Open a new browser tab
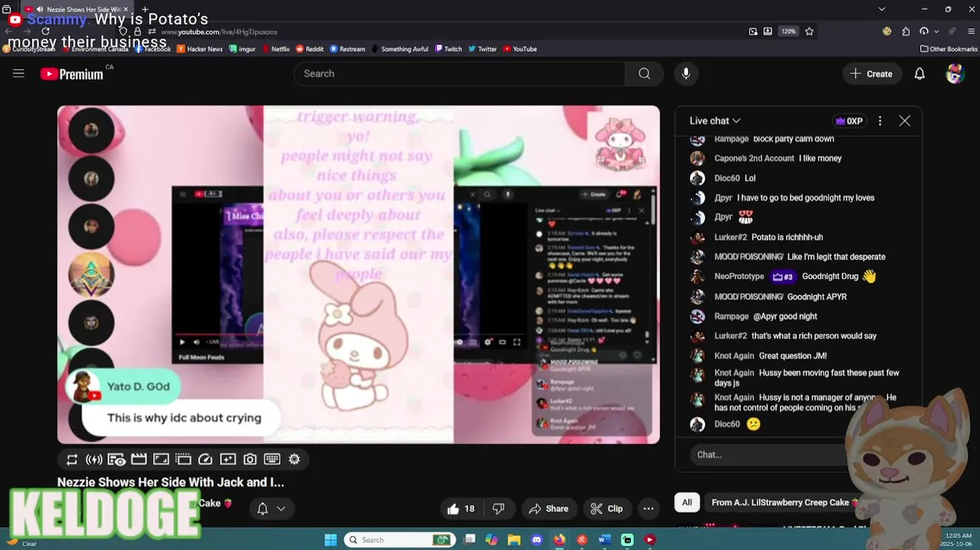 coord(145,9)
